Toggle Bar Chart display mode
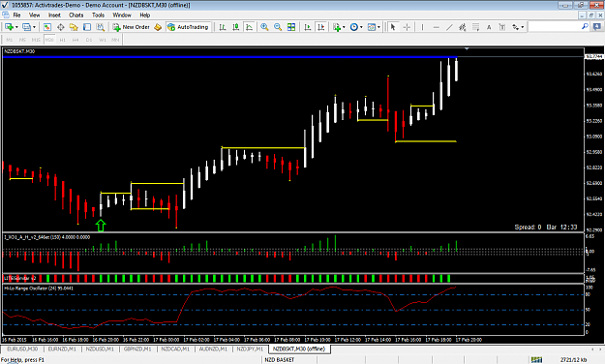 [223, 27]
